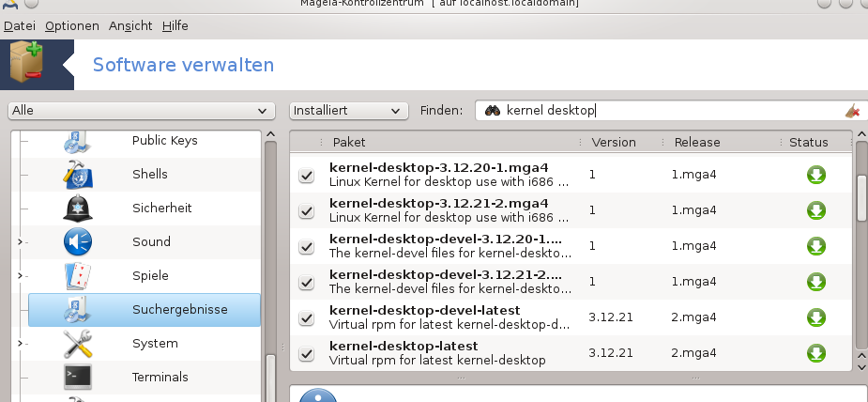Image resolution: width=868 pixels, height=402 pixels.
Task: Expand the Sound category tree node
Action: [x=20, y=242]
